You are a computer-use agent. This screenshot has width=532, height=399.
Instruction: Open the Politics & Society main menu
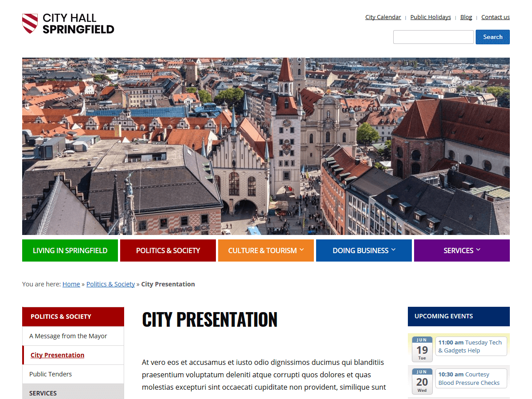168,250
